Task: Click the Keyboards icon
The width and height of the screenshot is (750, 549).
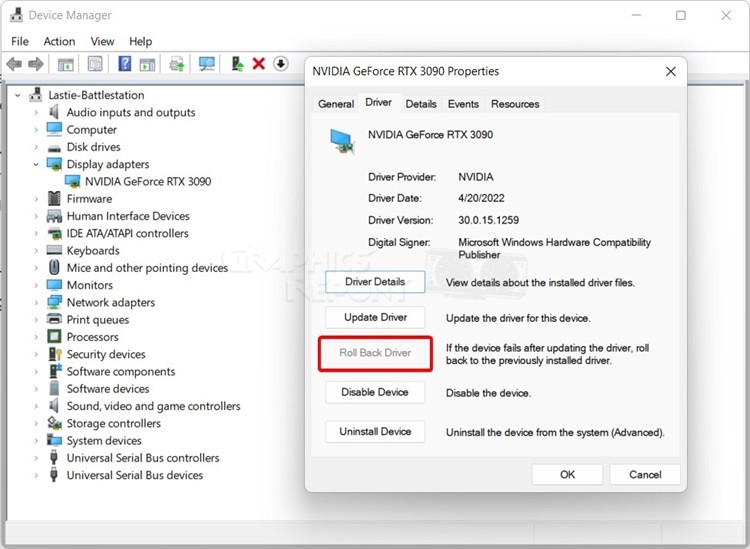Action: [x=54, y=250]
